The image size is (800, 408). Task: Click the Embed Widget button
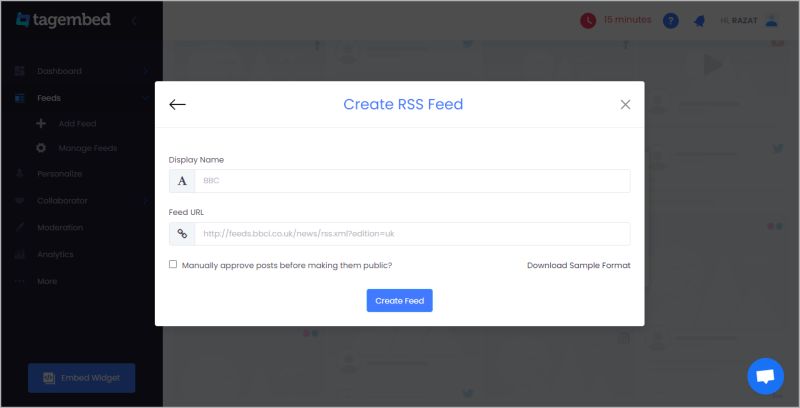[x=82, y=378]
